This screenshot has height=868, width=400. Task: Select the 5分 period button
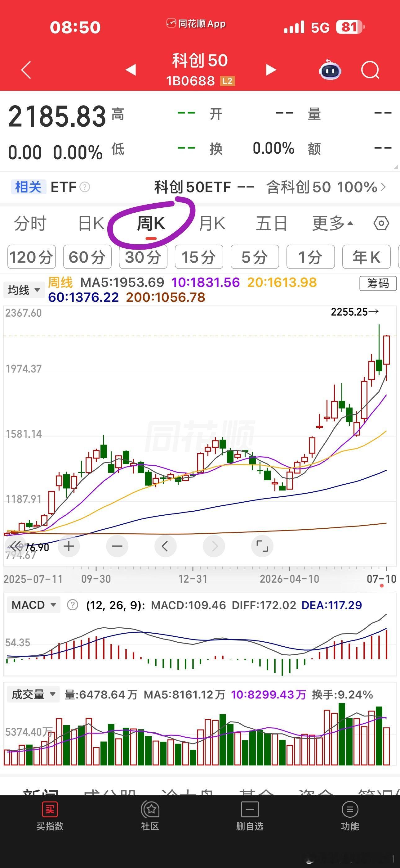point(255,257)
